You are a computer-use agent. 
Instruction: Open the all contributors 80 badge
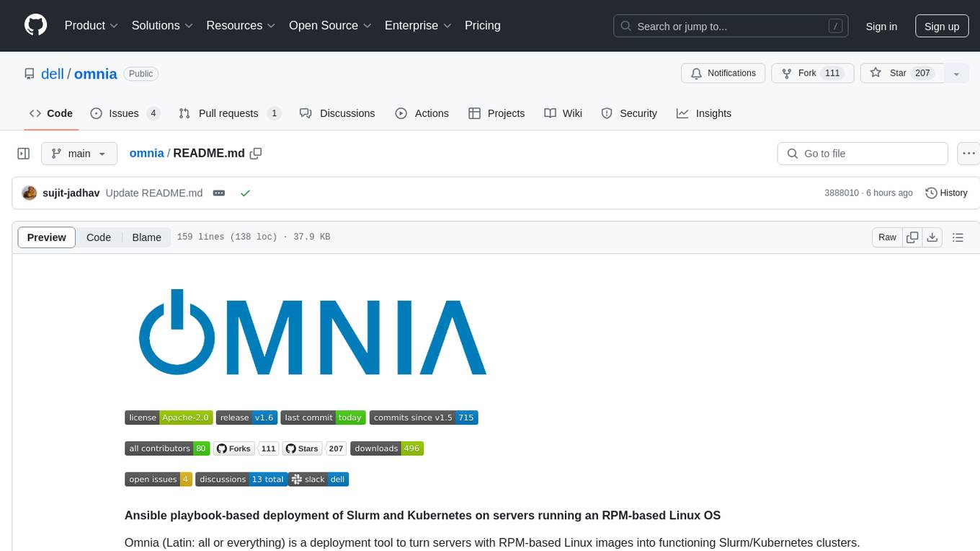(x=167, y=449)
